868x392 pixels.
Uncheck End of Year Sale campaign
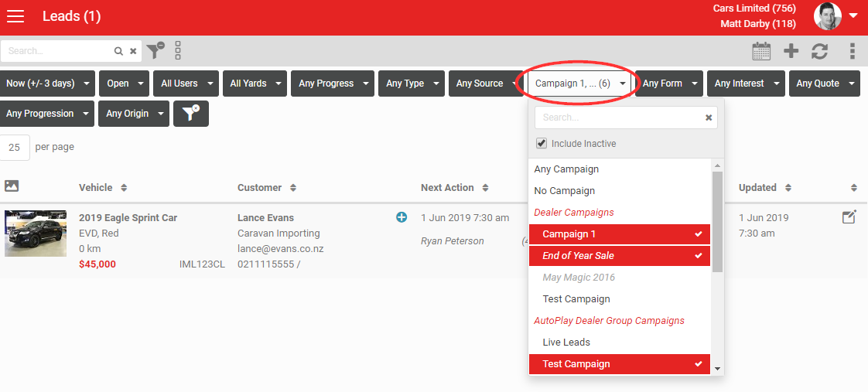coord(620,255)
